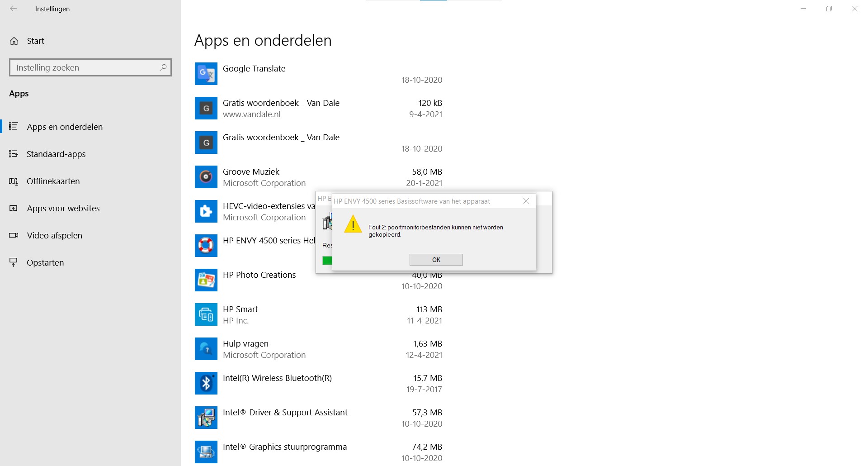Close the HP ENVY 4500 error dialog

pyautogui.click(x=526, y=201)
